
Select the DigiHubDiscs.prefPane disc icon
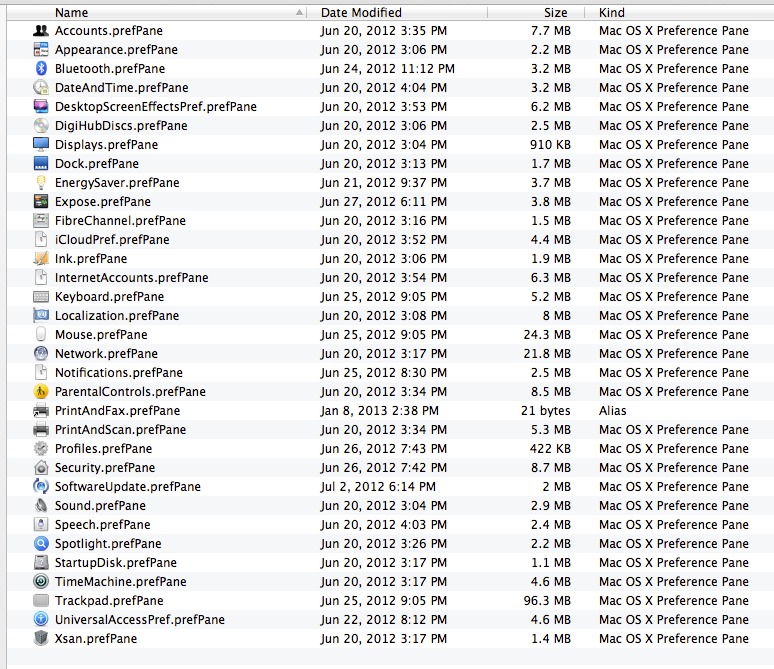(41, 125)
